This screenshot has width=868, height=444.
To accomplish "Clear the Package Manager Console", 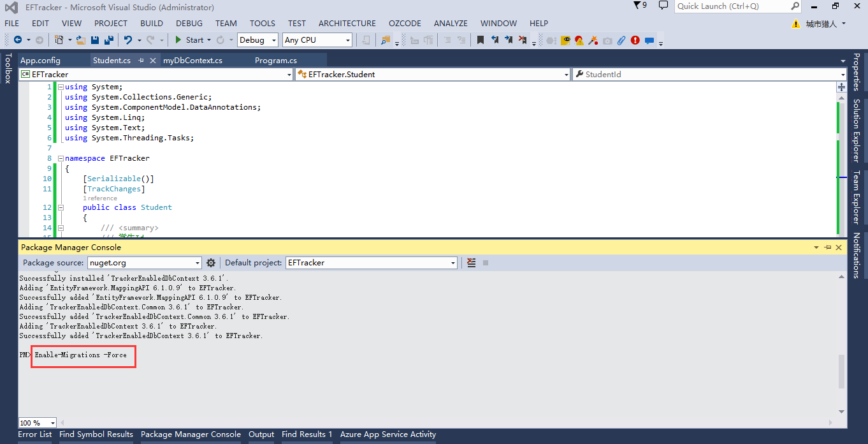I will click(472, 263).
